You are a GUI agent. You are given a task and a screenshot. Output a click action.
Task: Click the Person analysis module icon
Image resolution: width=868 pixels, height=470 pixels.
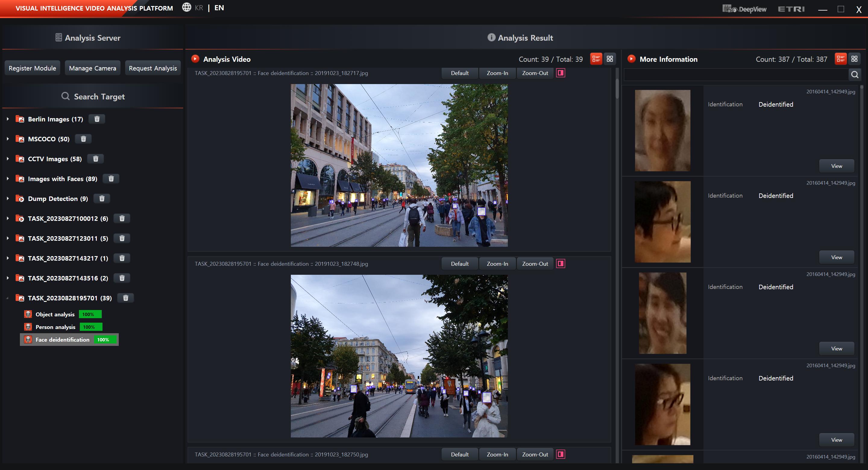[x=28, y=327]
